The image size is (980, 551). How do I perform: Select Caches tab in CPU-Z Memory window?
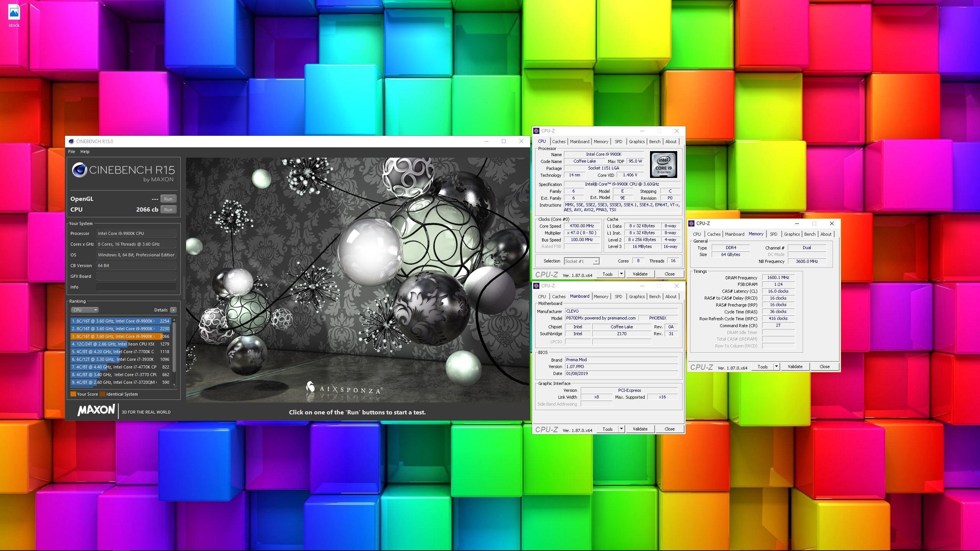click(714, 234)
